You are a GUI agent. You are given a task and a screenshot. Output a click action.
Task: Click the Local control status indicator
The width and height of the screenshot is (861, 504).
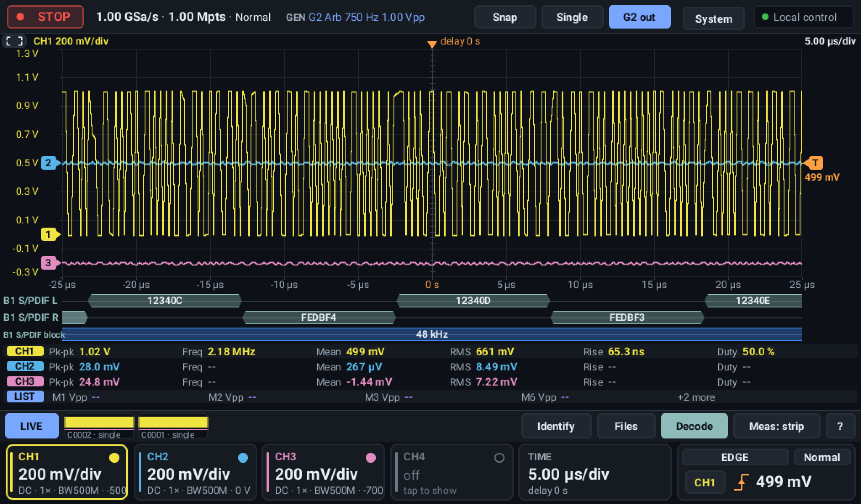[803, 17]
